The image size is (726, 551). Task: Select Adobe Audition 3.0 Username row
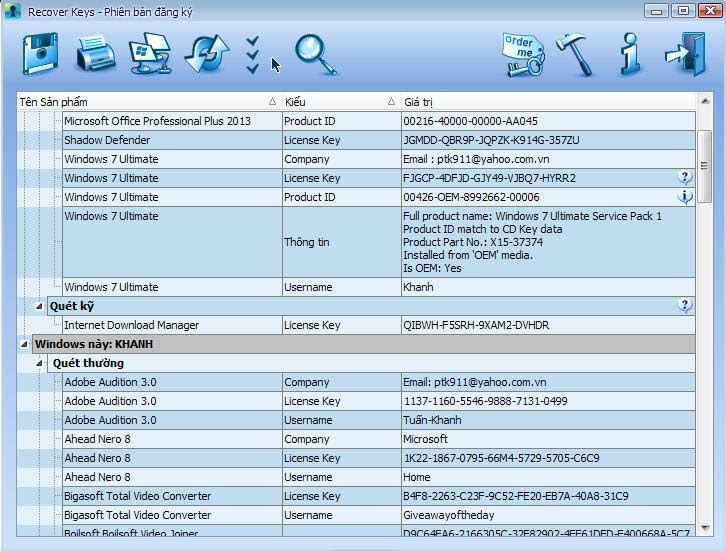[379, 420]
